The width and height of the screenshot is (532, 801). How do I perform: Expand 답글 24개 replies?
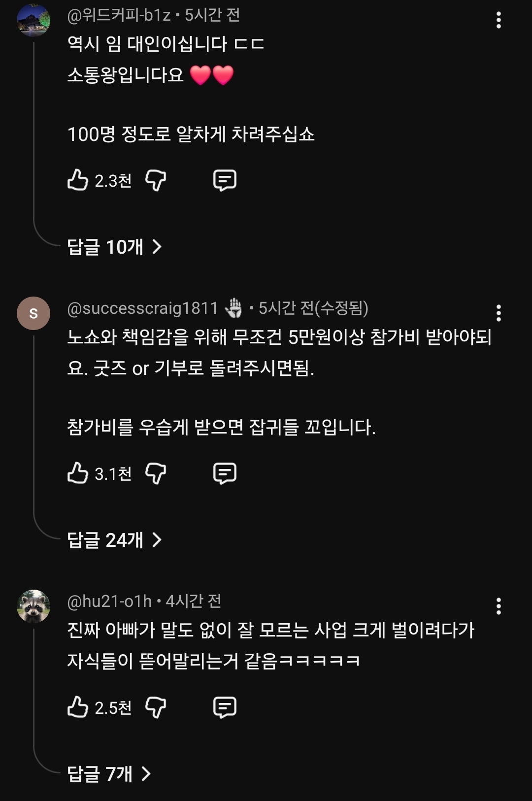[114, 540]
